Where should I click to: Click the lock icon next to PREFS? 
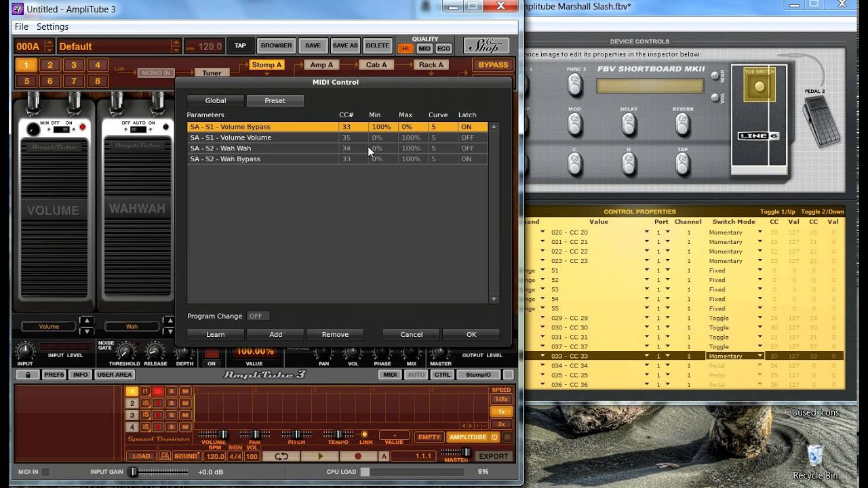click(27, 375)
